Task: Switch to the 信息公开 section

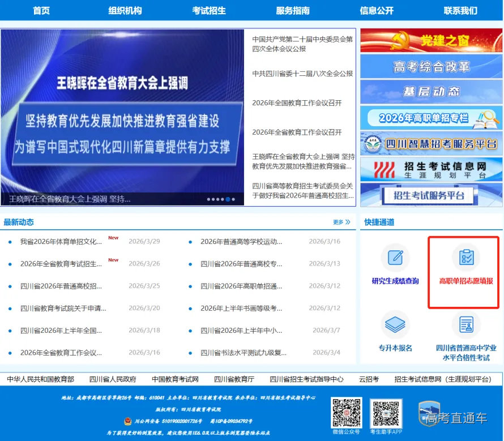Action: [x=377, y=10]
